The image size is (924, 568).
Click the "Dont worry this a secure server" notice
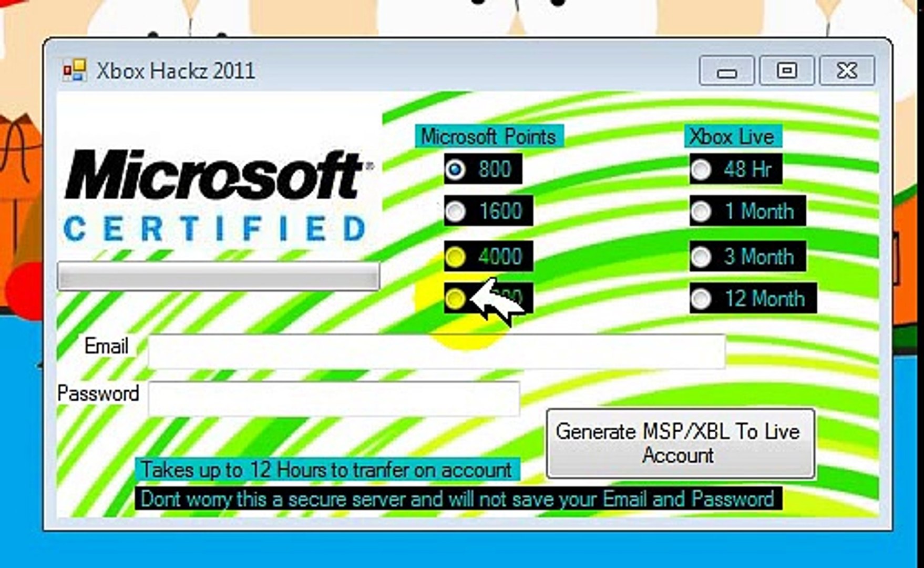click(x=458, y=499)
